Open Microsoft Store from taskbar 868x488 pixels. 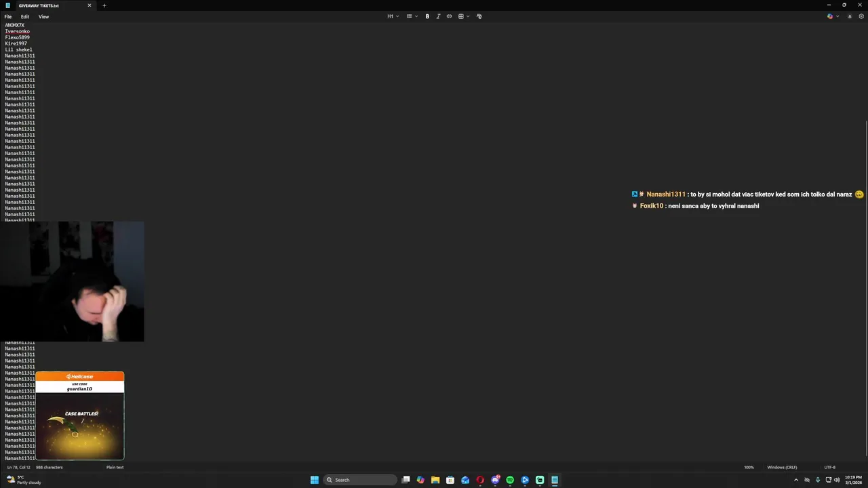coord(450,480)
